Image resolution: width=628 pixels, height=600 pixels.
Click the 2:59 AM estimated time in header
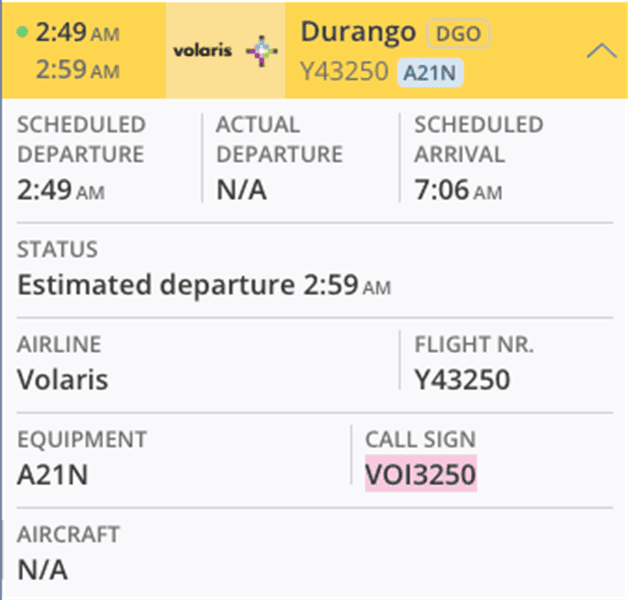tap(78, 69)
